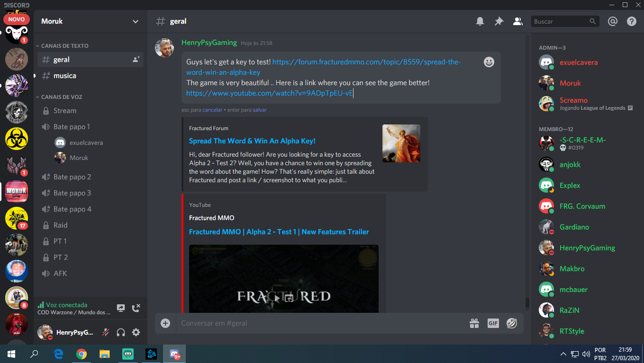Open emoji picker in the message editor

489,62
